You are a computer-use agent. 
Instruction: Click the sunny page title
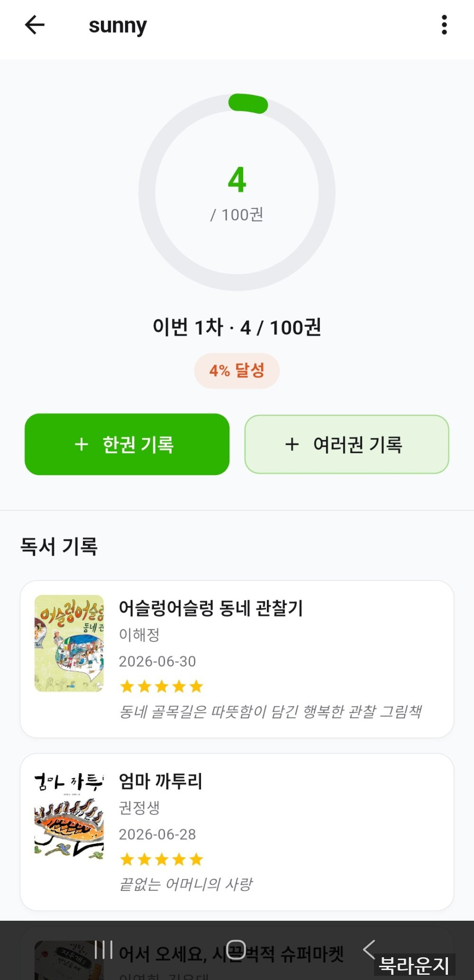coord(118,26)
